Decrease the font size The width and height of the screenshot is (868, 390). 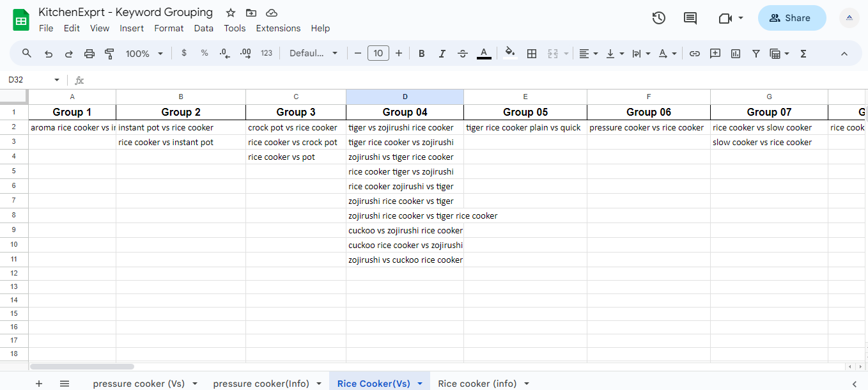pyautogui.click(x=358, y=54)
